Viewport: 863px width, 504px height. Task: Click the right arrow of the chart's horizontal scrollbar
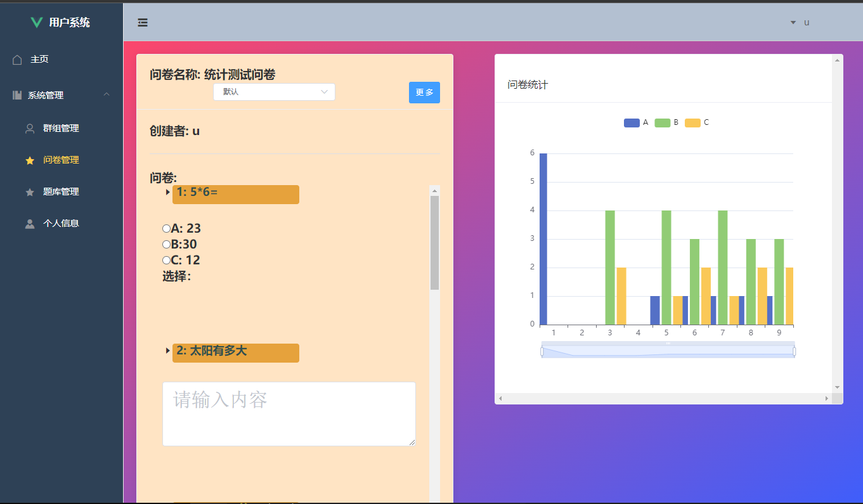(826, 398)
